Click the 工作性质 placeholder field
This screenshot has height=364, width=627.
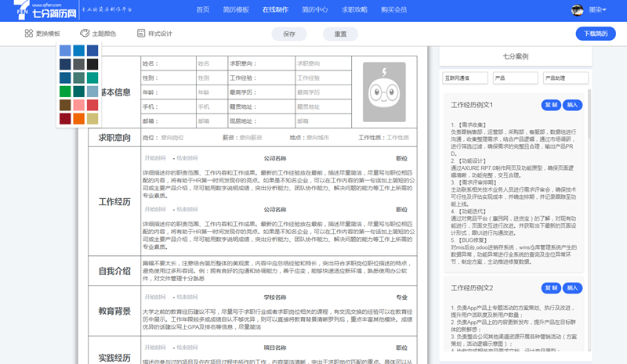pyautogui.click(x=398, y=138)
